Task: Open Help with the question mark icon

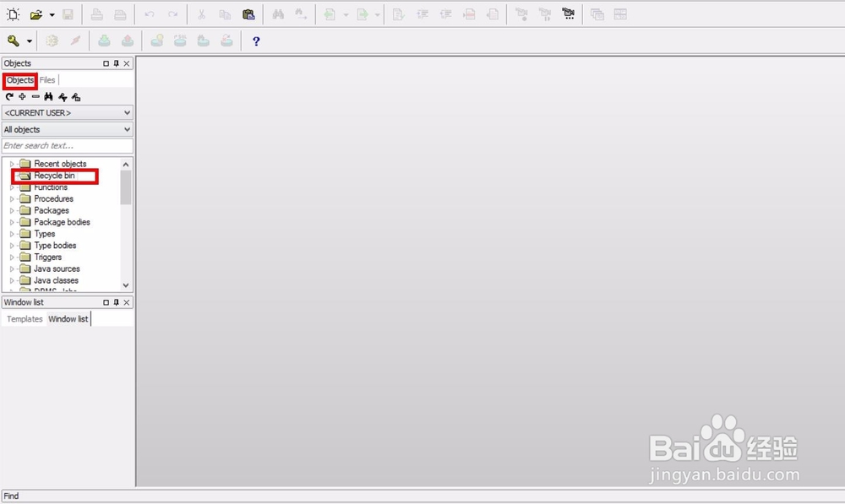Action: click(x=256, y=41)
